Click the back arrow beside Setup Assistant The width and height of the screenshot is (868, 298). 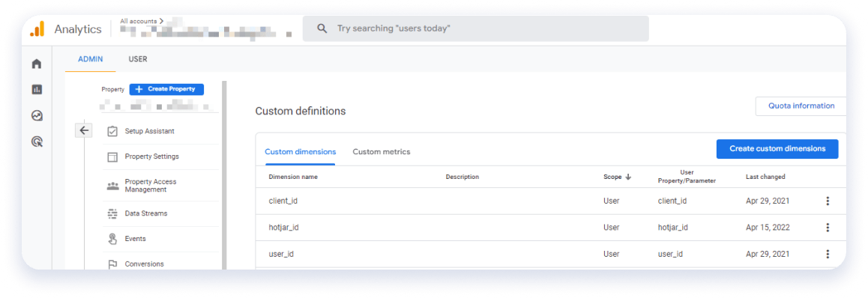[x=84, y=130]
